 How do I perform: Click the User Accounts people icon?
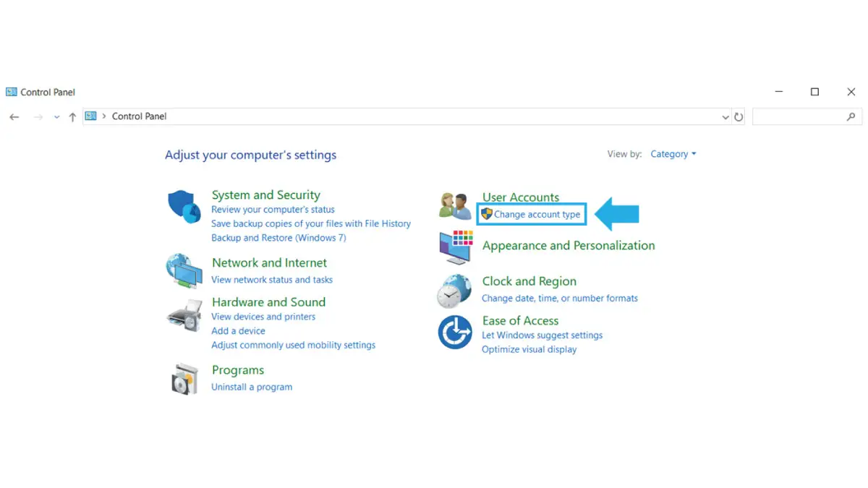tap(456, 205)
